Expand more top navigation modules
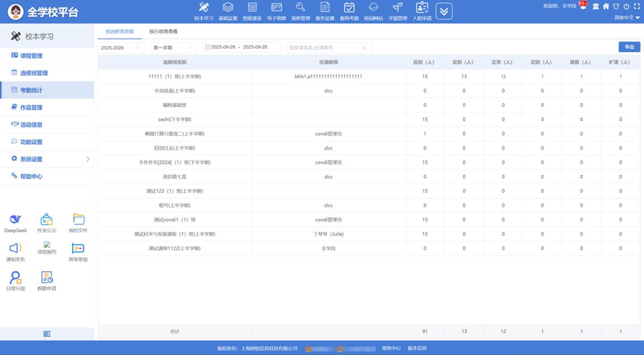 444,11
